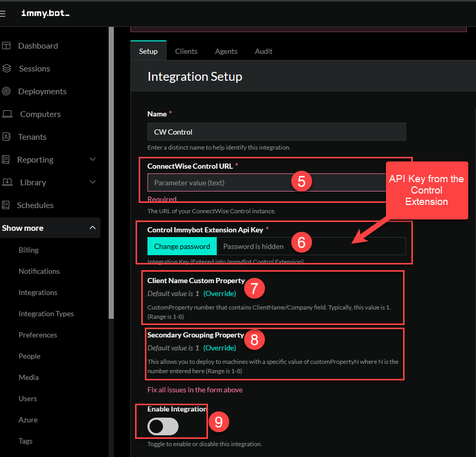Click the Change password button
This screenshot has height=457, width=476.
(182, 246)
